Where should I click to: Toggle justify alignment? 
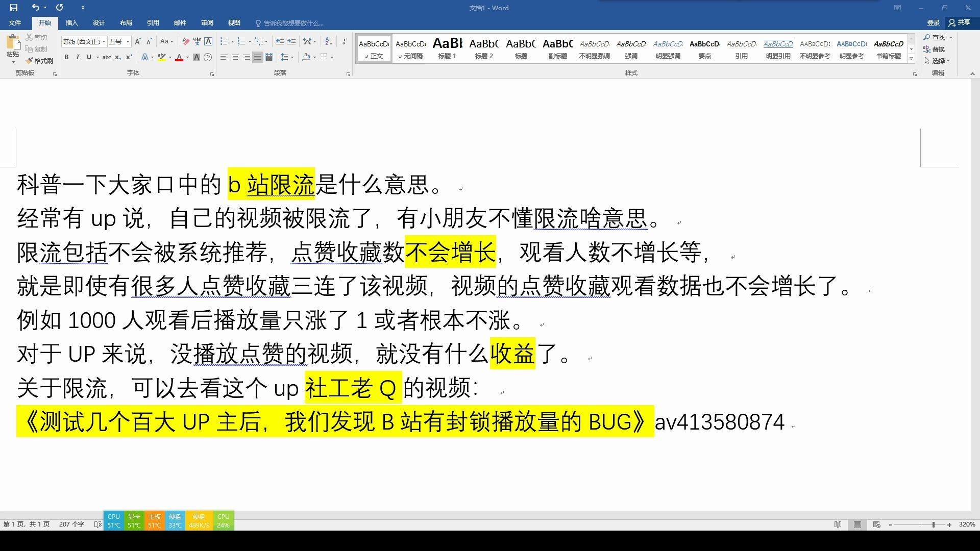[x=258, y=57]
